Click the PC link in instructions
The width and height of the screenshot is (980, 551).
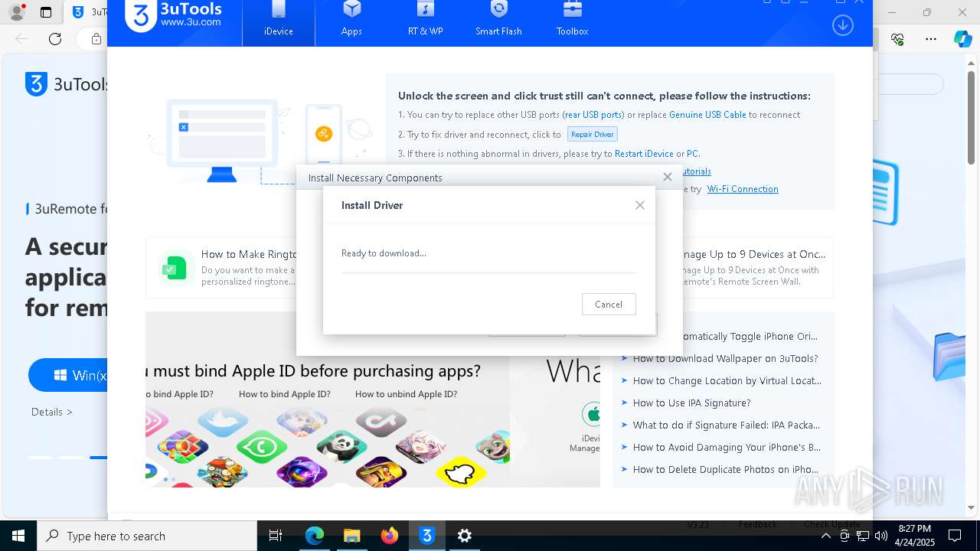coord(692,154)
